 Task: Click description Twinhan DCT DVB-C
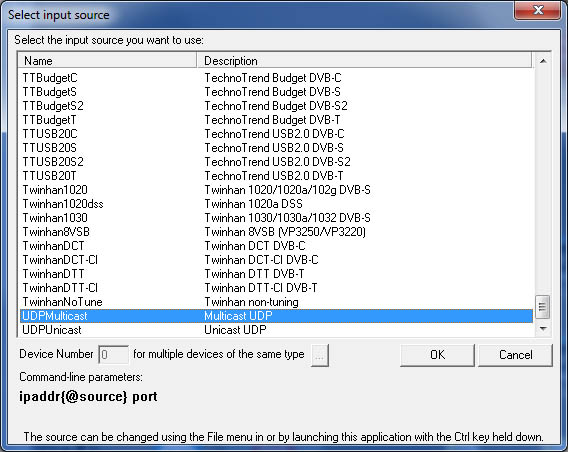(255, 246)
